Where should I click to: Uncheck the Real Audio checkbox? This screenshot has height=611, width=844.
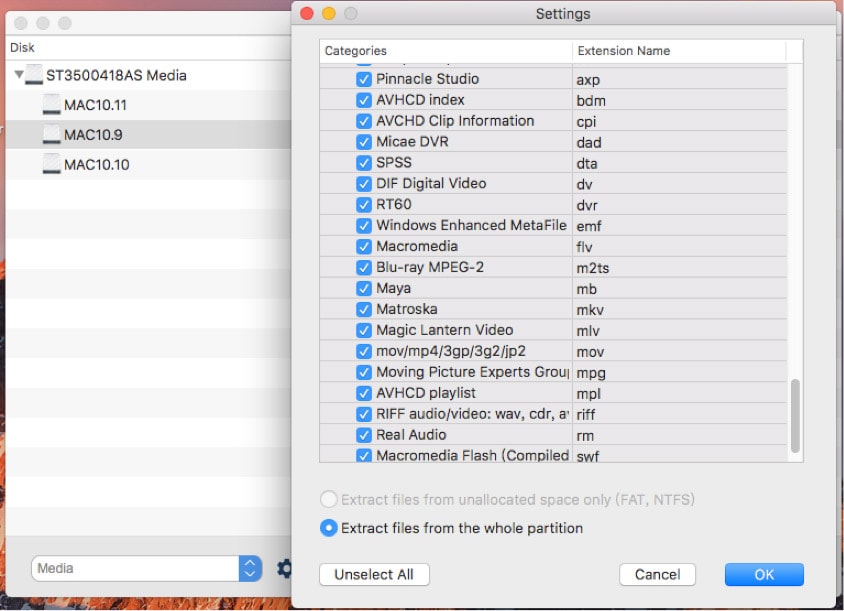364,435
